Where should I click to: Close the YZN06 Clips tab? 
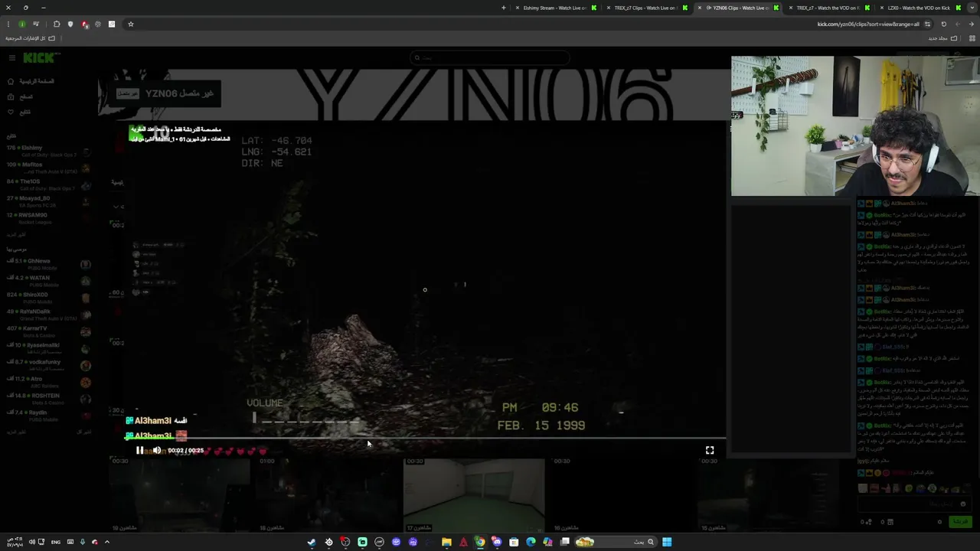(x=699, y=8)
